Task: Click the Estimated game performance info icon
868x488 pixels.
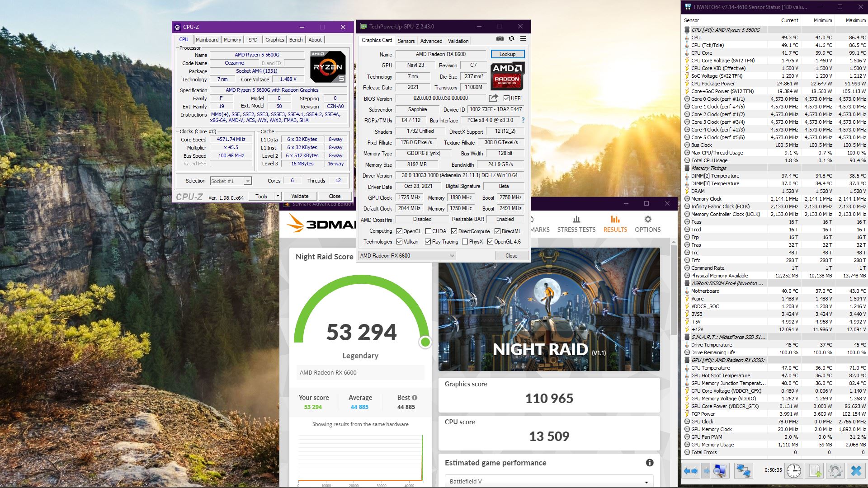Action: pyautogui.click(x=650, y=462)
